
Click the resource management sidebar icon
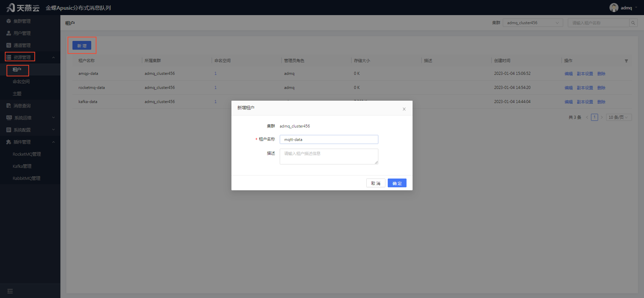[x=9, y=57]
